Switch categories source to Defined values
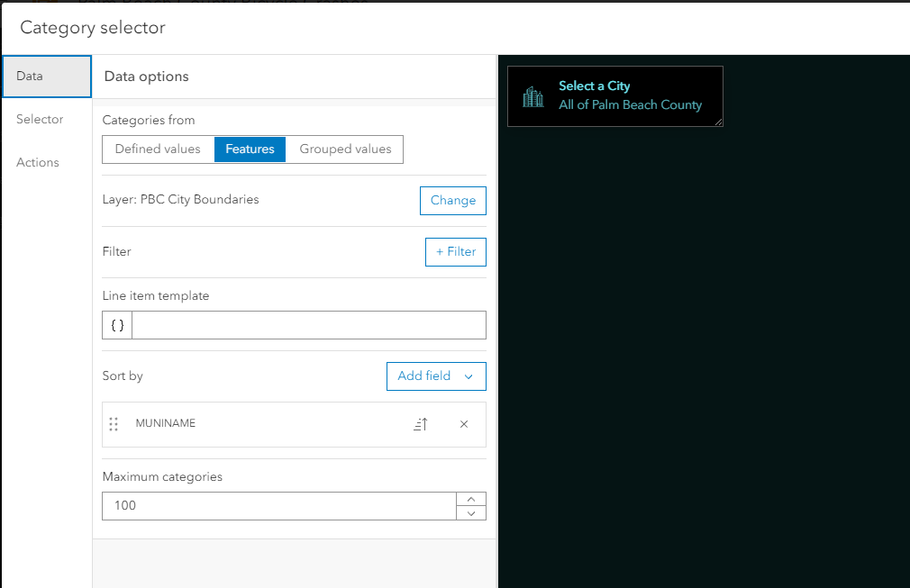910x588 pixels. click(159, 149)
